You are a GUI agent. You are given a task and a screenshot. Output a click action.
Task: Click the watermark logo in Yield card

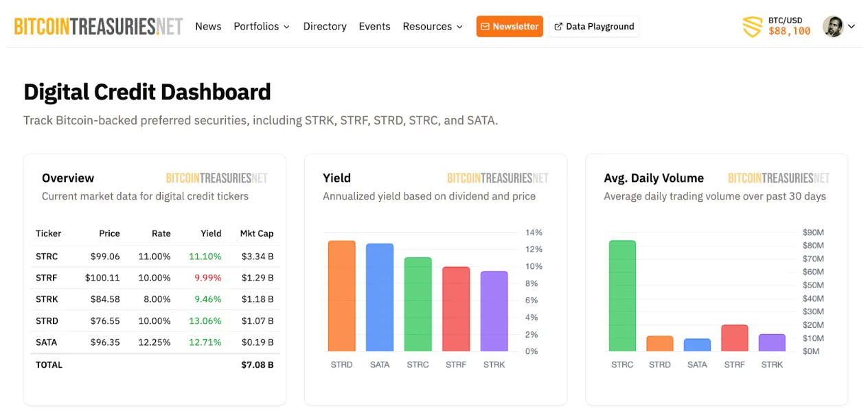click(498, 178)
